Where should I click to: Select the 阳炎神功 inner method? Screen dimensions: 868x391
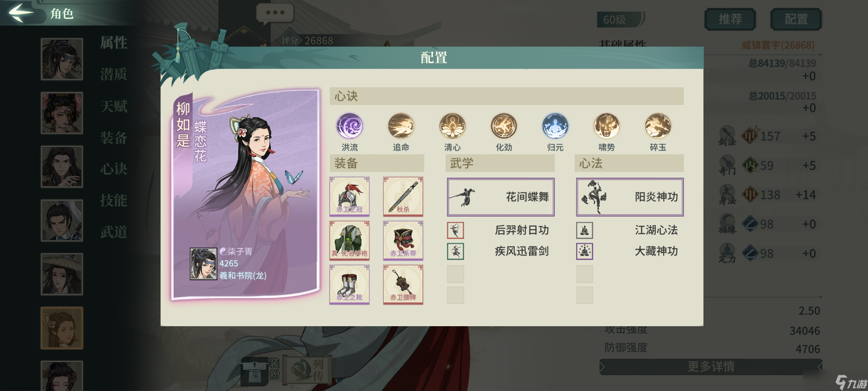click(630, 197)
